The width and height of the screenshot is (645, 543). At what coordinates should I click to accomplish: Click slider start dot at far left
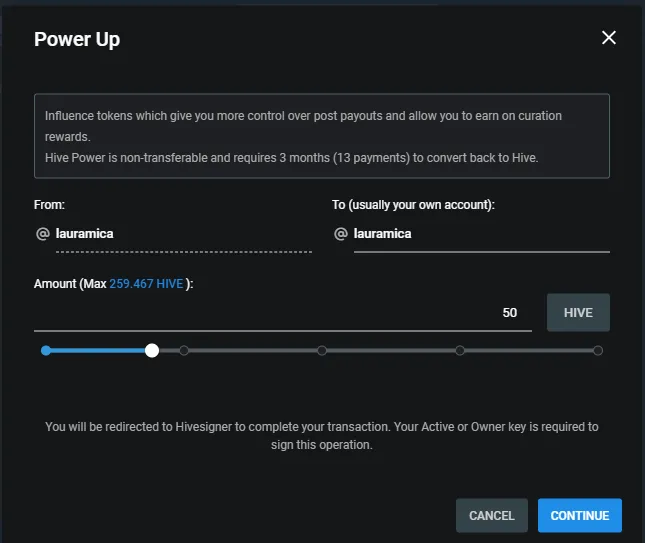point(46,350)
